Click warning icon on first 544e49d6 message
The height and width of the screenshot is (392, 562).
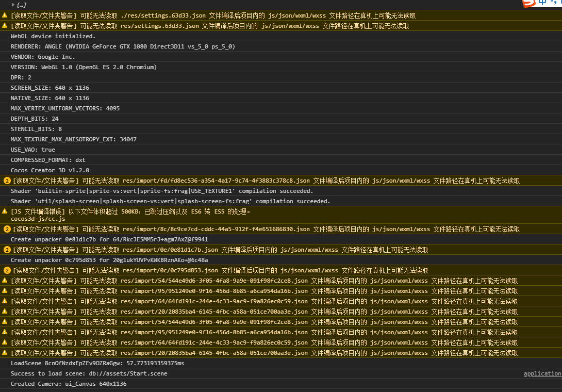point(5,281)
